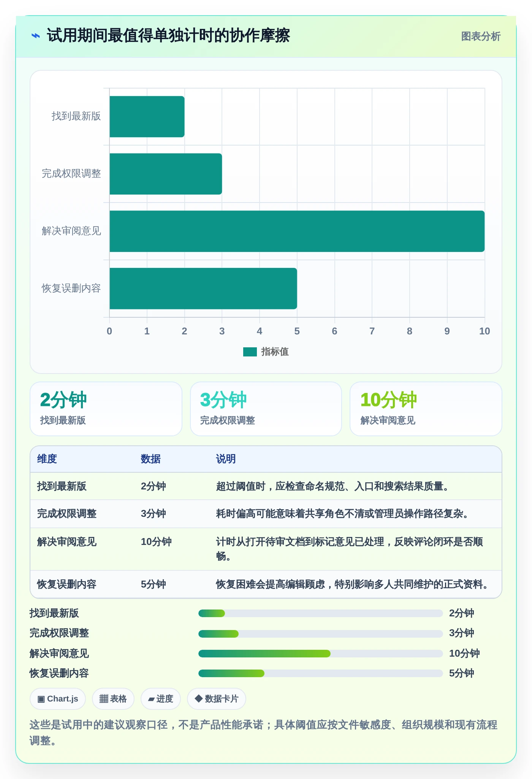The image size is (532, 779).
Task: Click the 5分钟 value beside its progress bar
Action: 462,673
